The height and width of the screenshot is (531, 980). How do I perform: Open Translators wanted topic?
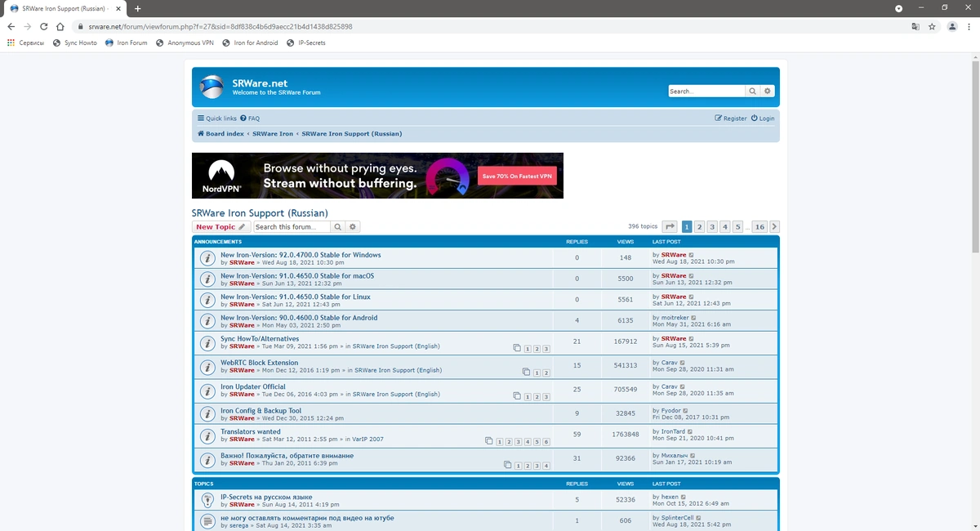pyautogui.click(x=251, y=431)
